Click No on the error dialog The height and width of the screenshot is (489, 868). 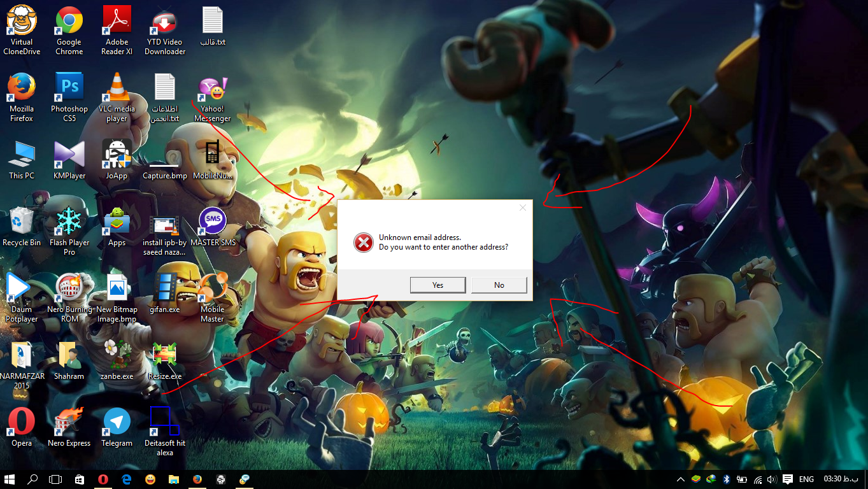tap(499, 285)
